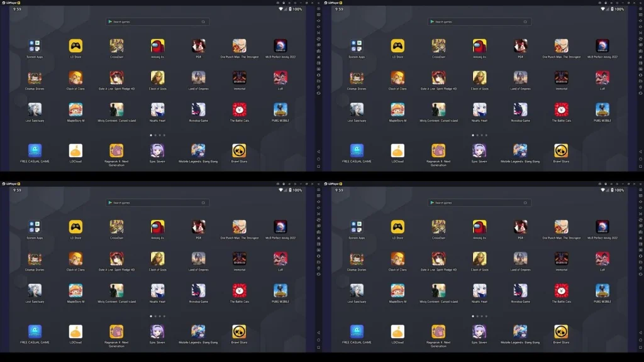Launch PUBG MOBILE in the bottom-right window
Screen dimensions: 644x362
pyautogui.click(x=602, y=290)
